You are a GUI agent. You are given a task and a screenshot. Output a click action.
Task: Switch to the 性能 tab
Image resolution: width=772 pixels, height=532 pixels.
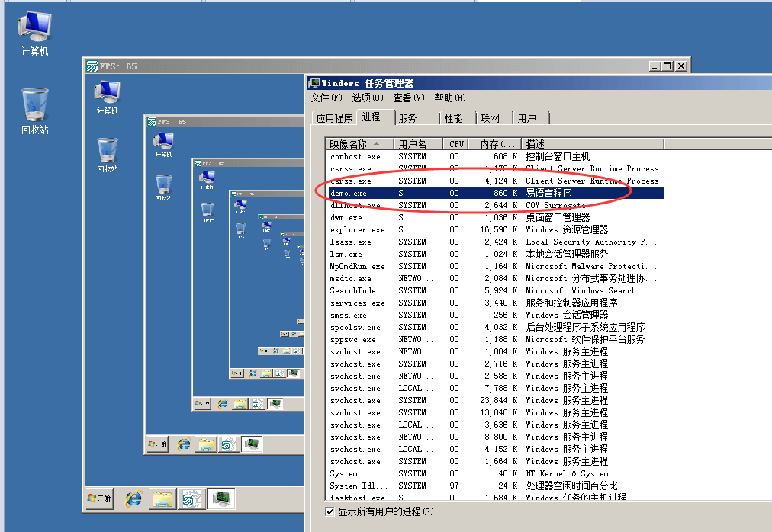click(454, 118)
